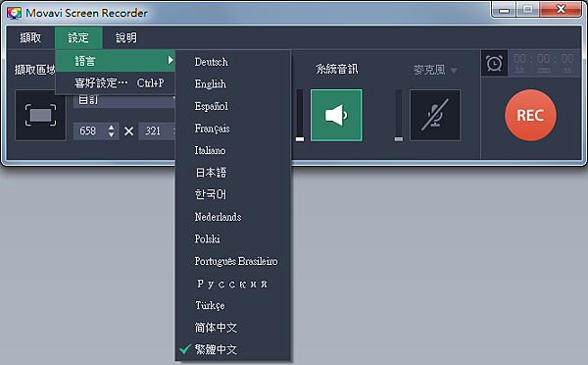Open the alarm clock scheduler icon
The image size is (588, 365).
[494, 63]
